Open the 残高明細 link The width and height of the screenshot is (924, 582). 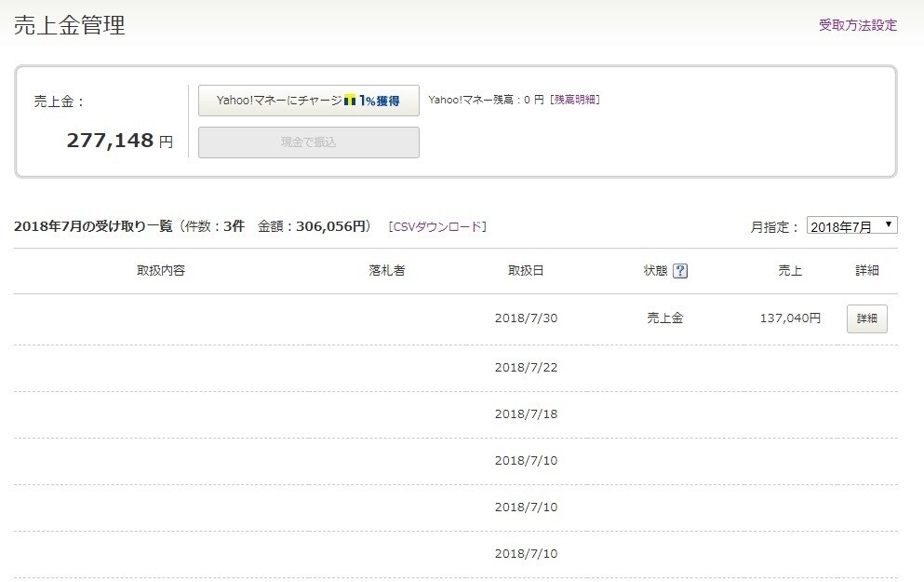574,100
